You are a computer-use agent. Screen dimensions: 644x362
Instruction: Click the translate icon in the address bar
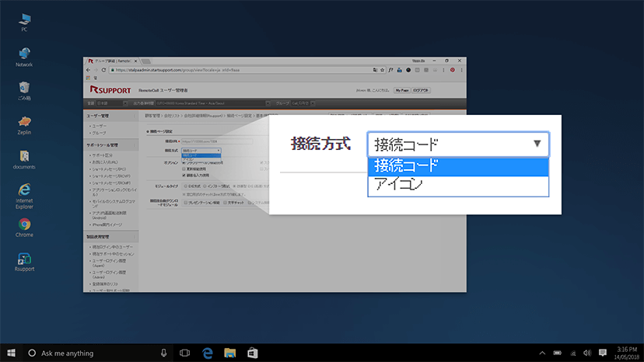pyautogui.click(x=375, y=70)
